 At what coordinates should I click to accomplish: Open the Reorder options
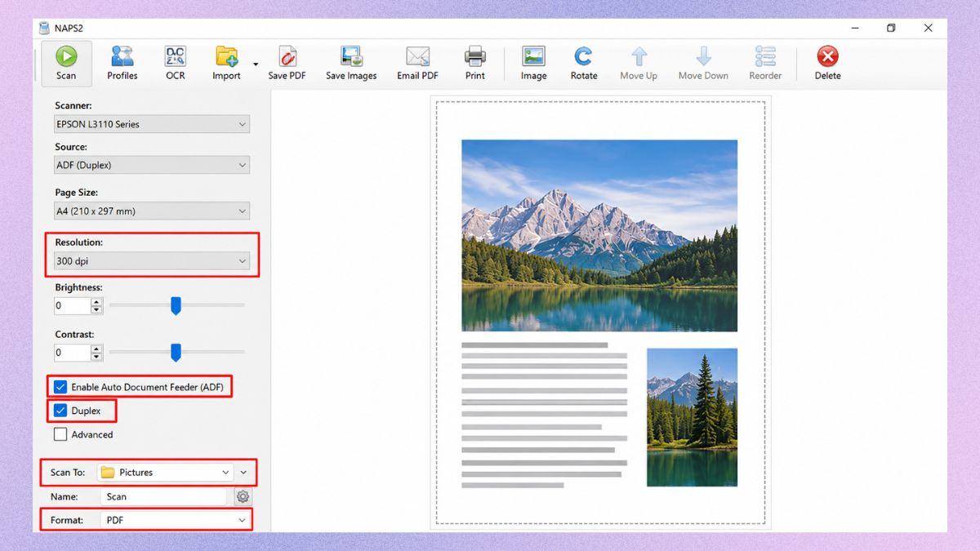point(766,63)
